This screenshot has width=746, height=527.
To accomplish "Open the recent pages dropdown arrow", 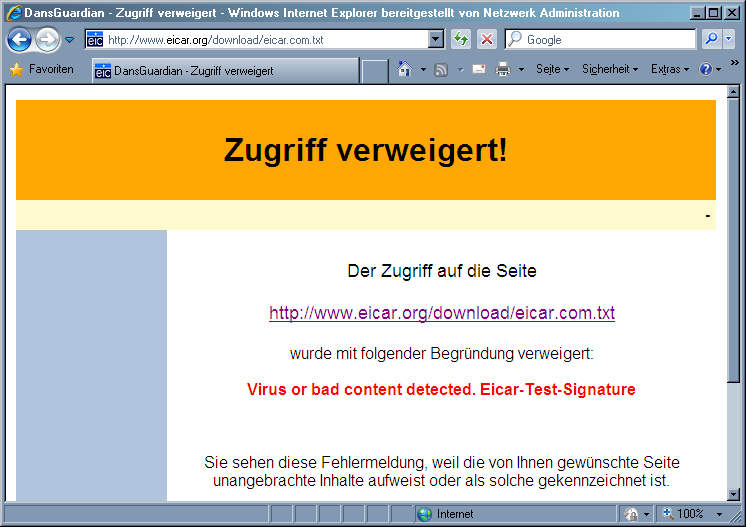I will [x=70, y=41].
